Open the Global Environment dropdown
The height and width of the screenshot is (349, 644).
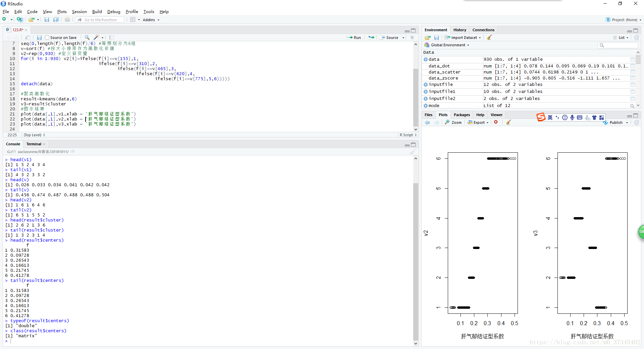pos(447,45)
